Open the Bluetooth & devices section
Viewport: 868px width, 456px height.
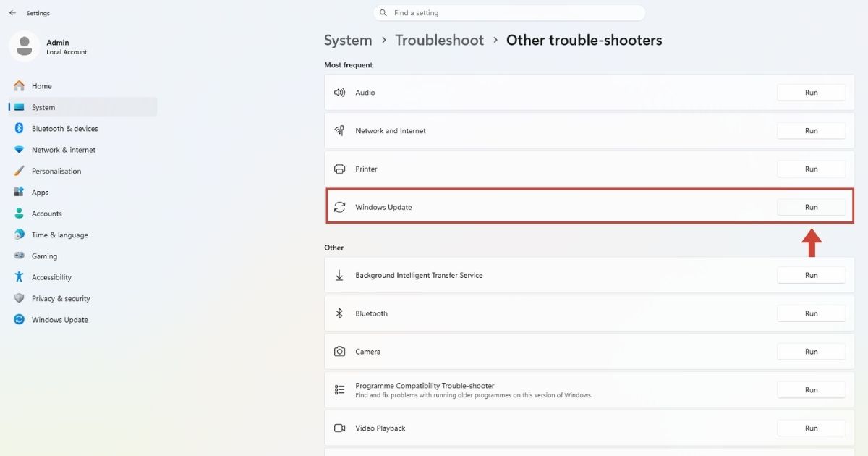pos(82,129)
